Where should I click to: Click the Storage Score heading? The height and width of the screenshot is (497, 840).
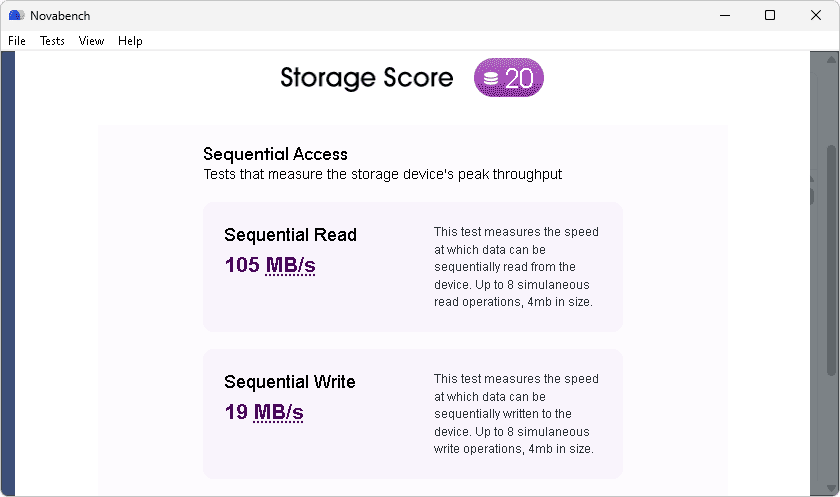tap(367, 78)
